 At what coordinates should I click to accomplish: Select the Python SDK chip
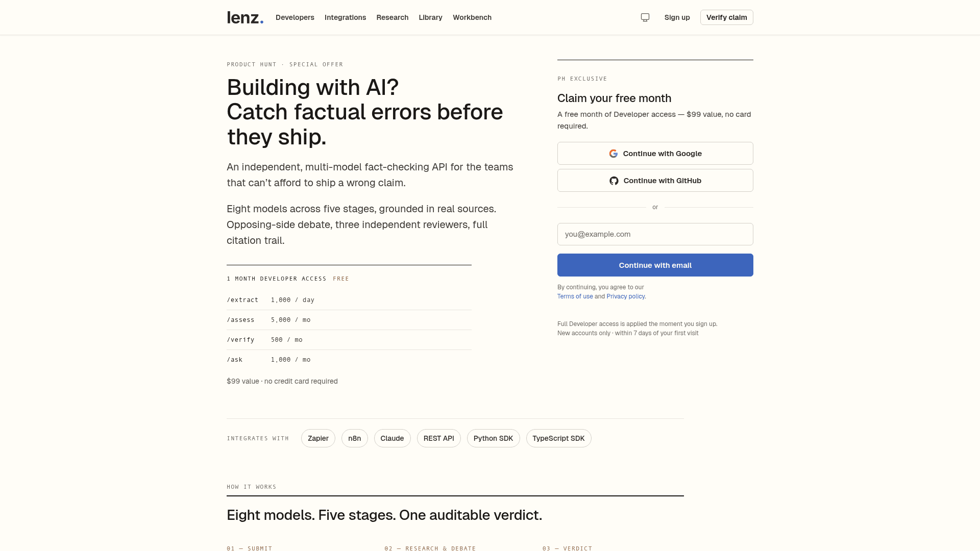[493, 438]
